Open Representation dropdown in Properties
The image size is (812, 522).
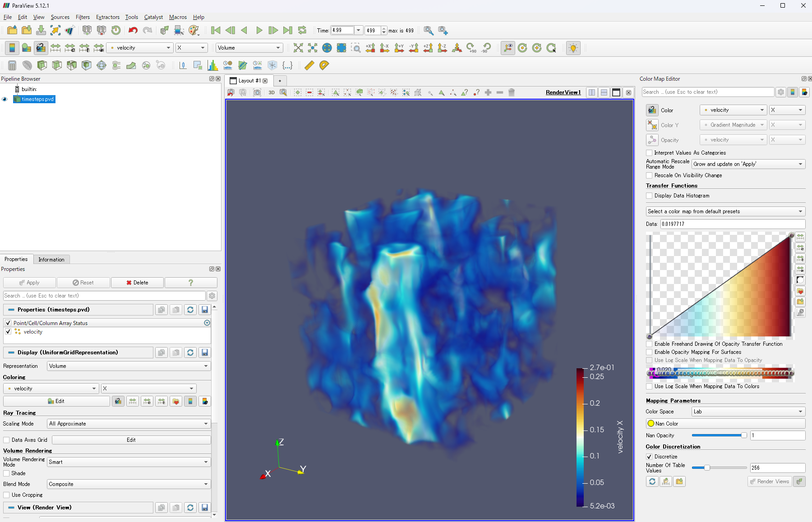pos(129,366)
